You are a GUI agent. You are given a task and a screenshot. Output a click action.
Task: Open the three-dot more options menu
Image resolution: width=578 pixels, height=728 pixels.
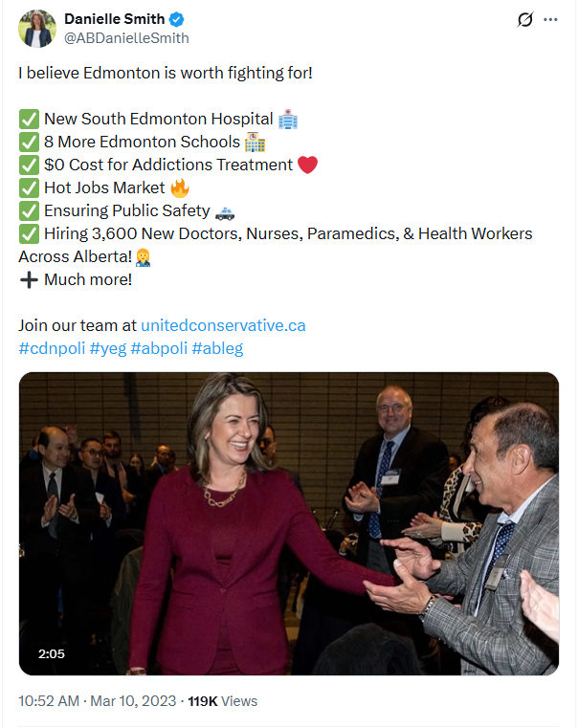(550, 19)
